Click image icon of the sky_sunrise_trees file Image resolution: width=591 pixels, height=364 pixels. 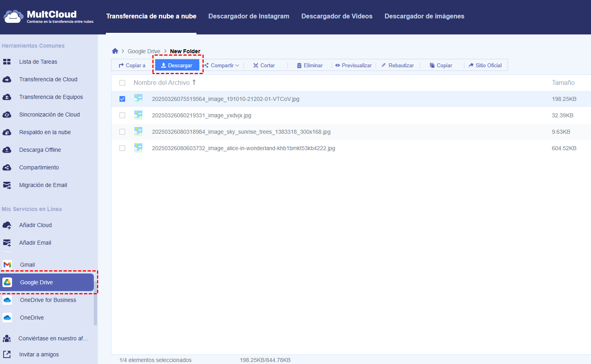(x=138, y=131)
